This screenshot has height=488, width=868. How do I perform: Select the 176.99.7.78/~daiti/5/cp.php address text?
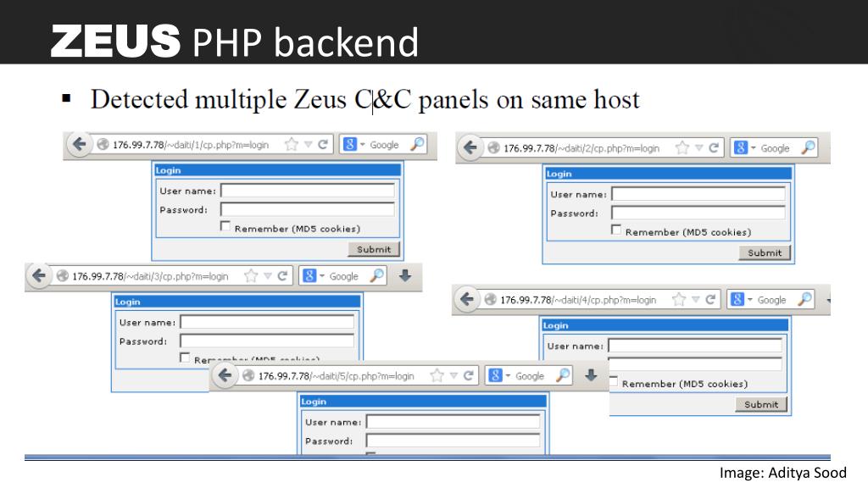[337, 376]
